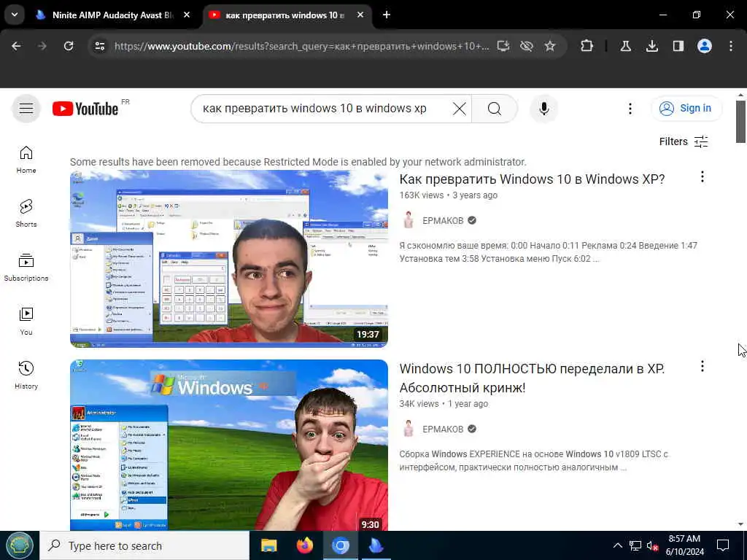Open ЕРМАКОВ channel link under 163K views video
The image size is (747, 560).
(x=443, y=220)
